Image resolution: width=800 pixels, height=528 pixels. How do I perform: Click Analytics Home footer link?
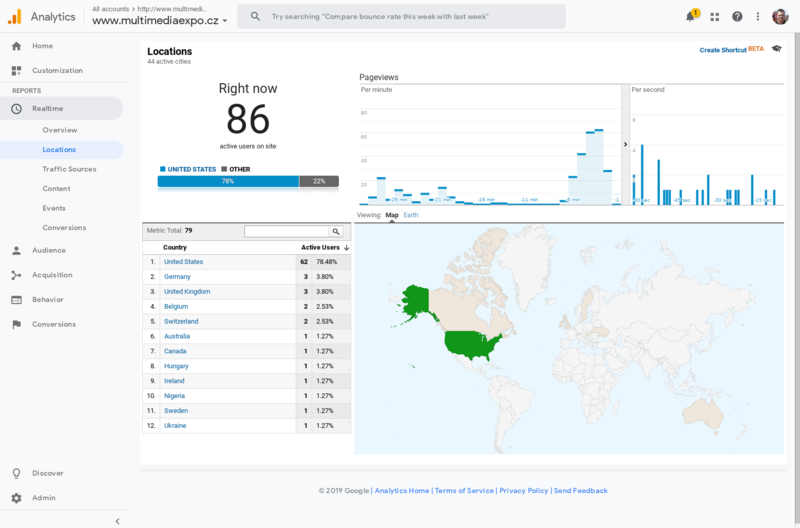(402, 491)
